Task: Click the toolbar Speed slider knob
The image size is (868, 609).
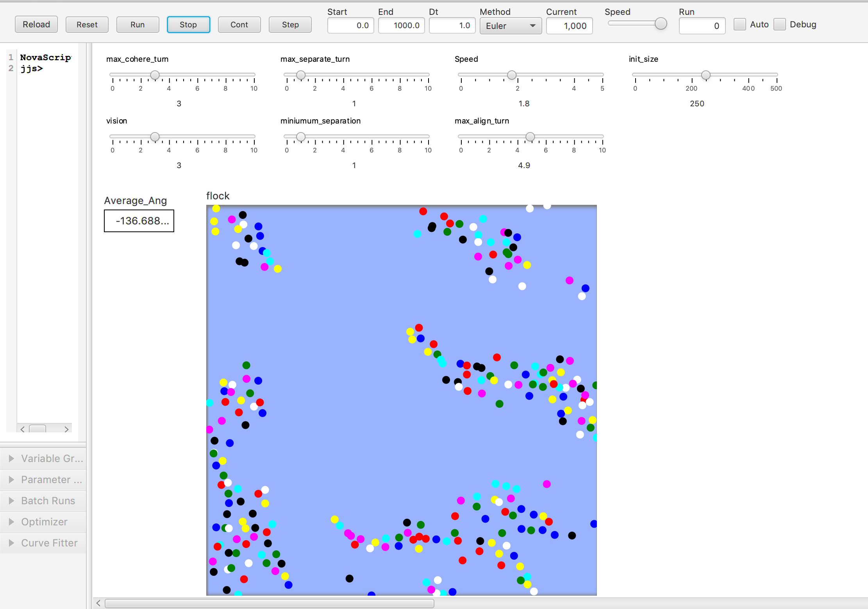Action: [x=661, y=24]
